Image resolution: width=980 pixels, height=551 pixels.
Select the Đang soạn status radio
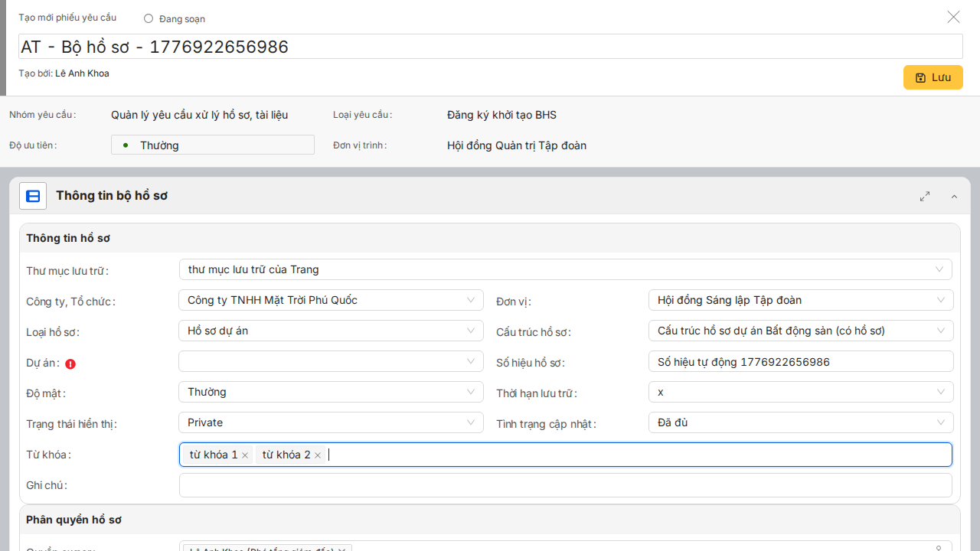tap(149, 18)
